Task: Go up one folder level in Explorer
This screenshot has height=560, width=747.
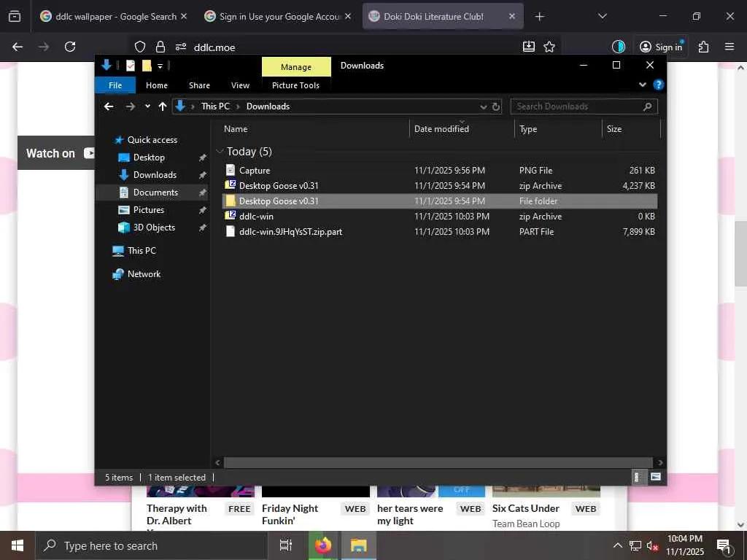Action: pyautogui.click(x=163, y=106)
